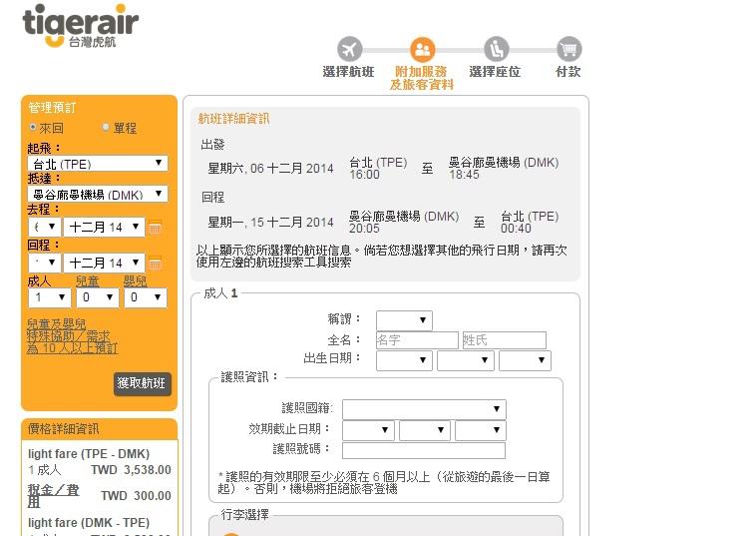Screen dimensions: 756x536
Task: Click the passengers step icon for 附加服務
Action: (422, 49)
